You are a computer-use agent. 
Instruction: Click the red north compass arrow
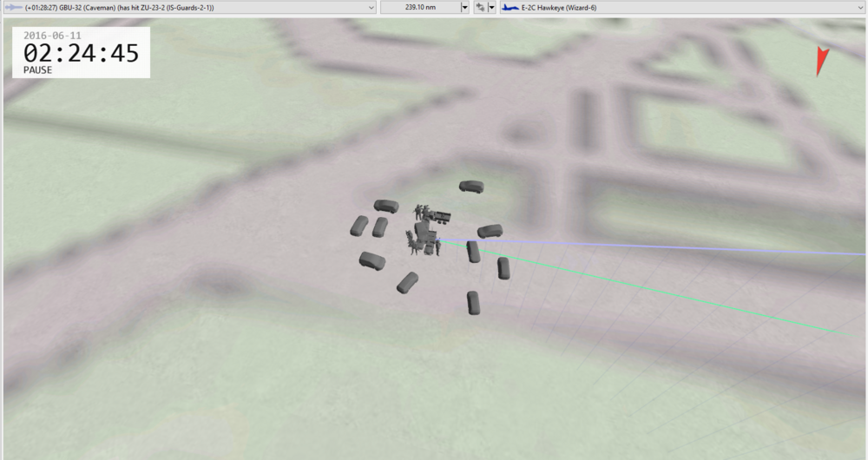pyautogui.click(x=822, y=61)
